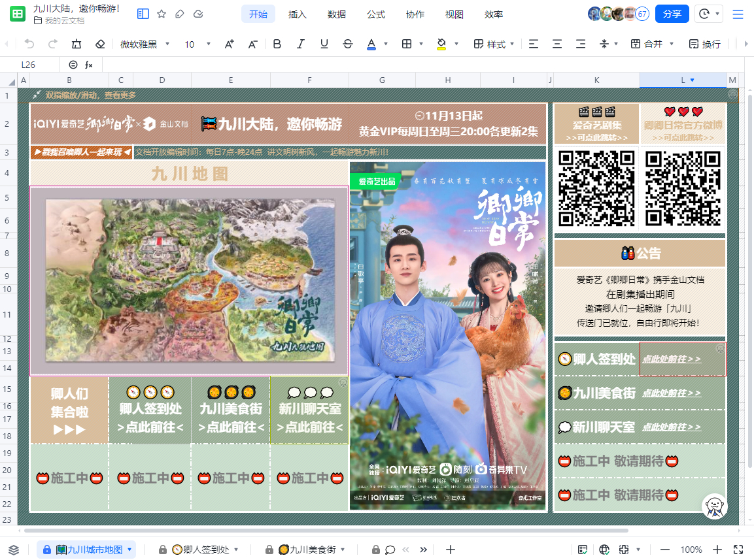Toggle underline formatting
754x560 pixels.
(x=324, y=44)
